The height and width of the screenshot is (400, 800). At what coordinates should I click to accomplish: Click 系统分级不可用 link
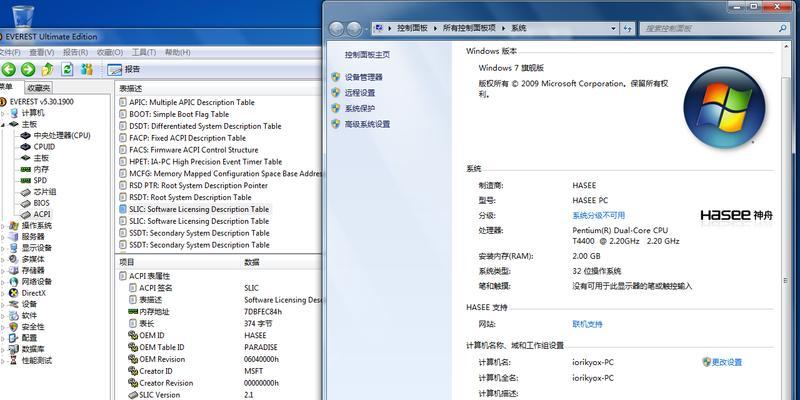(598, 216)
